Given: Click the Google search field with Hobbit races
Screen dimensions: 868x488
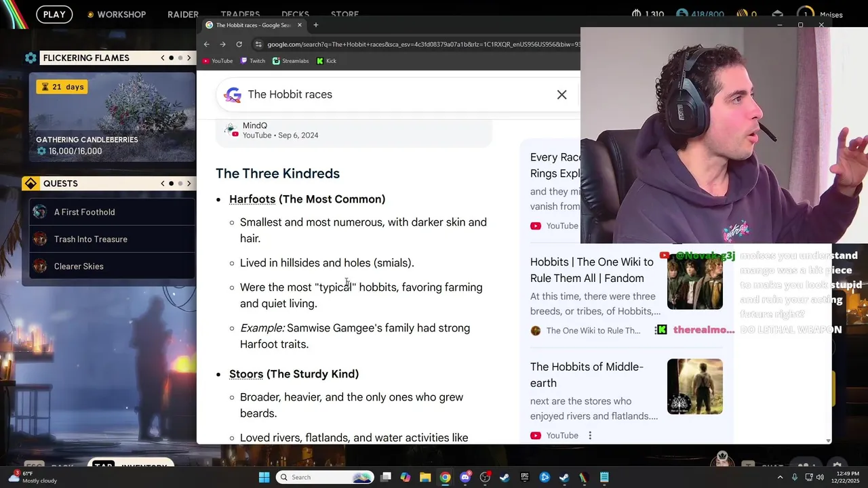Looking at the screenshot, I should pos(397,95).
